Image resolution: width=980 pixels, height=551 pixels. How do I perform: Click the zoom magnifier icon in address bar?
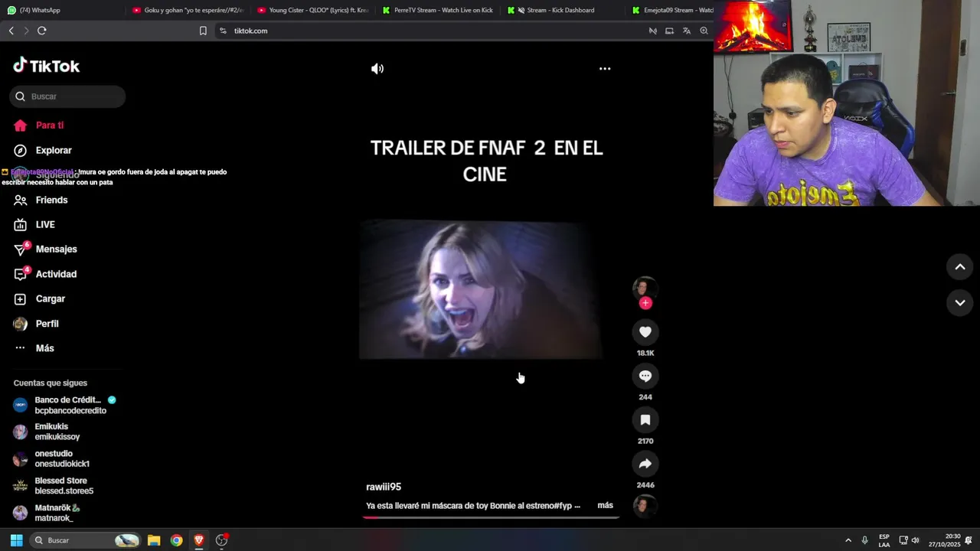(x=704, y=31)
